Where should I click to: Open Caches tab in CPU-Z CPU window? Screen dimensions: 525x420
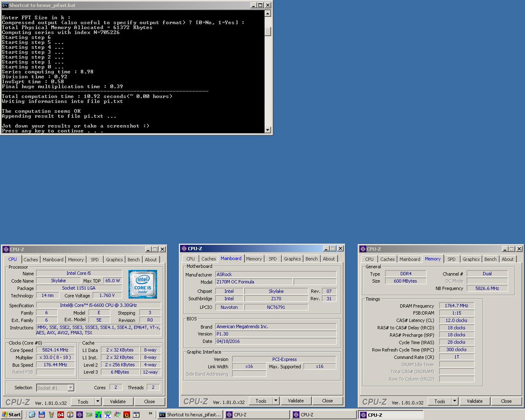click(x=31, y=260)
